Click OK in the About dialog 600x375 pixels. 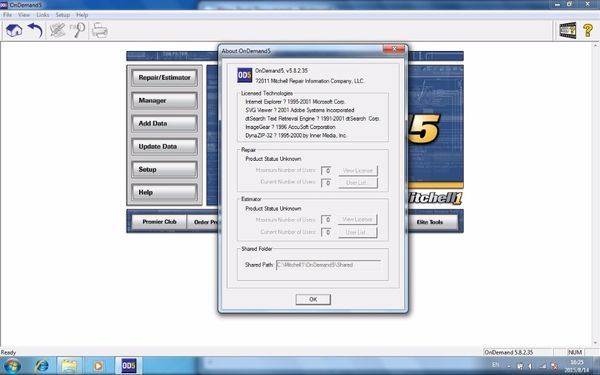[313, 300]
